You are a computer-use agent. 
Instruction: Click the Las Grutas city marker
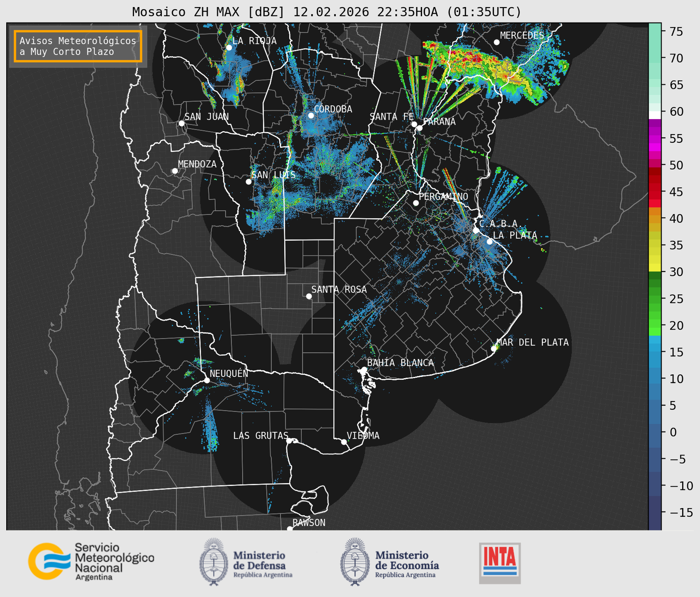[289, 441]
